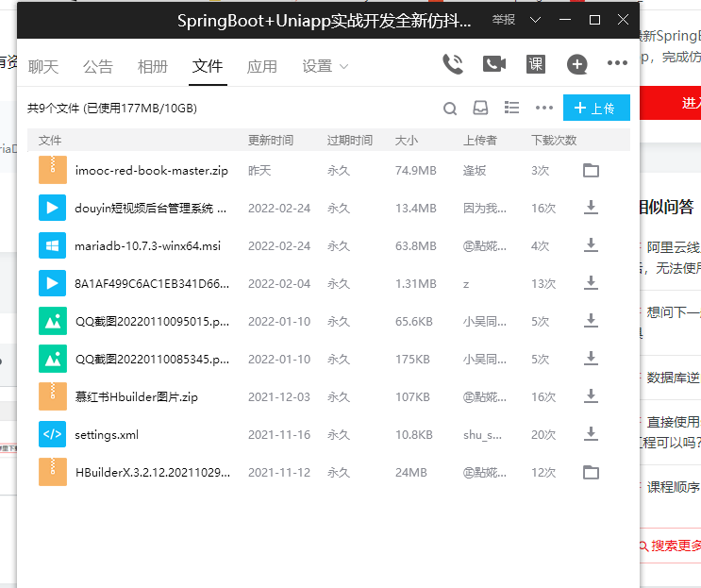The image size is (701, 588).
Task: Start a voice call in the group
Action: point(453,64)
